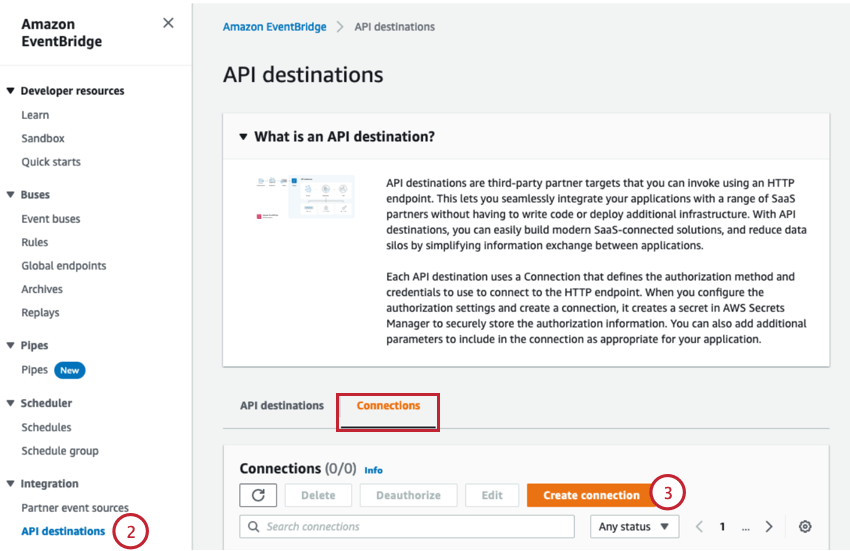Image resolution: width=850 pixels, height=551 pixels.
Task: Open Sandbox in the sidebar
Action: pyautogui.click(x=43, y=138)
